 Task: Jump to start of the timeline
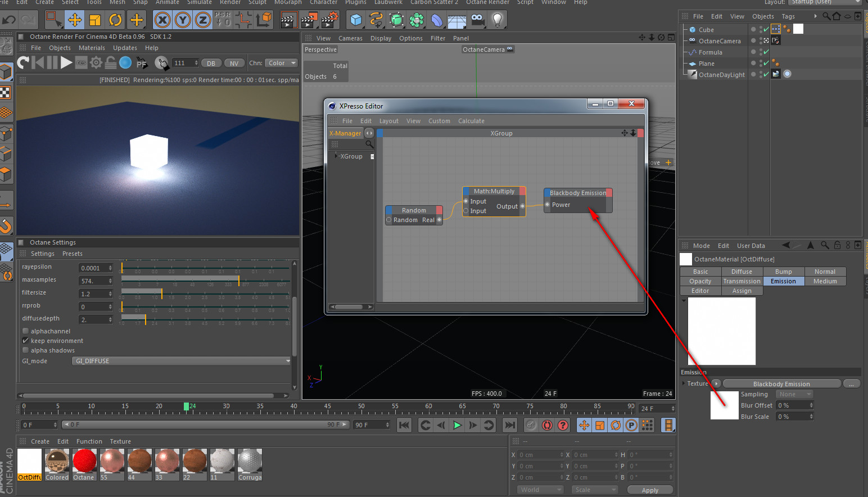click(x=404, y=425)
